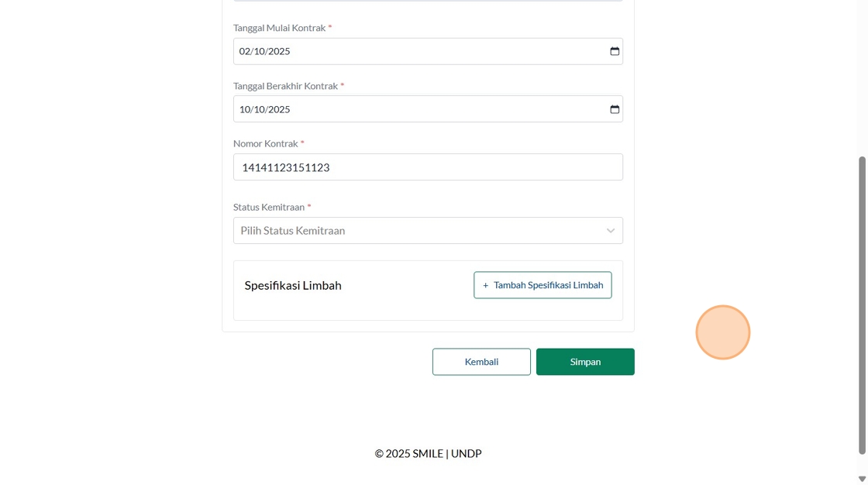Select the year part of Tanggal Mulai Kontrak
This screenshot has height=485, width=868.
279,51
